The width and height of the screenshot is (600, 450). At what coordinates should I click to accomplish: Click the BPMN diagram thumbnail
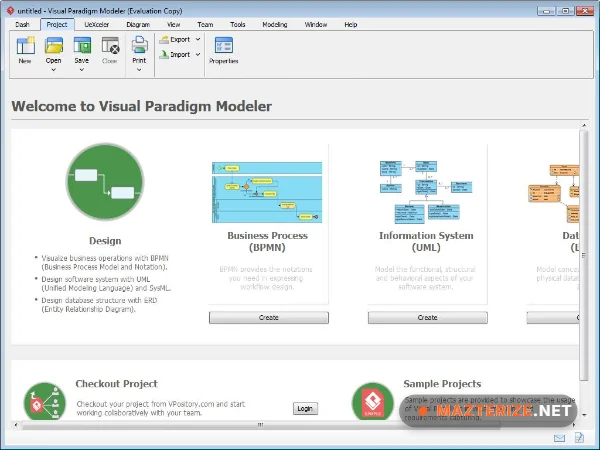(267, 192)
